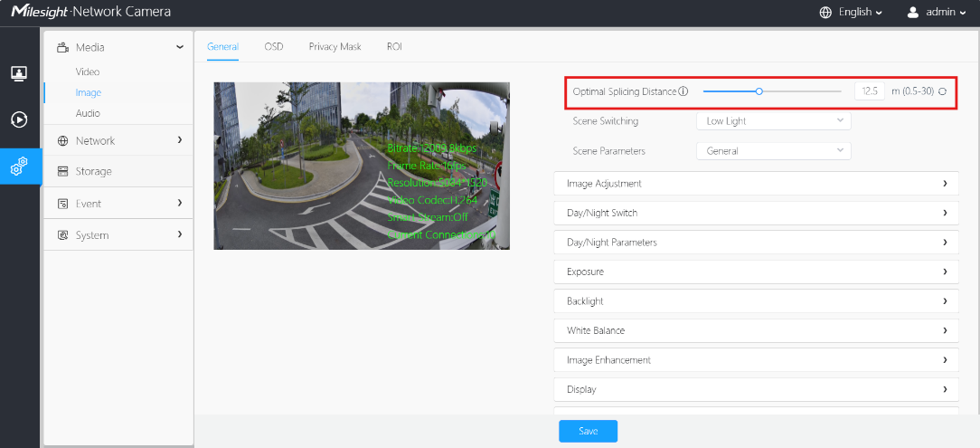The height and width of the screenshot is (448, 980).
Task: Expand the Day/Night Switch panel
Action: pos(757,213)
